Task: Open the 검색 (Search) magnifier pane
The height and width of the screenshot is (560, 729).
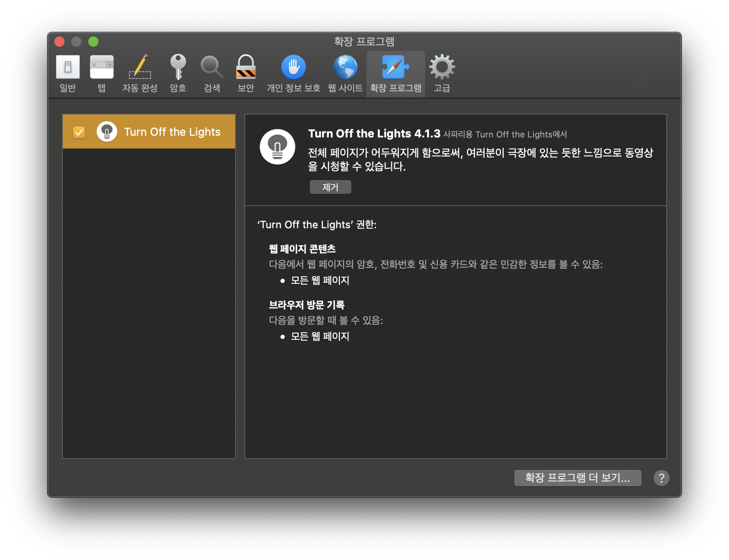Action: point(212,74)
